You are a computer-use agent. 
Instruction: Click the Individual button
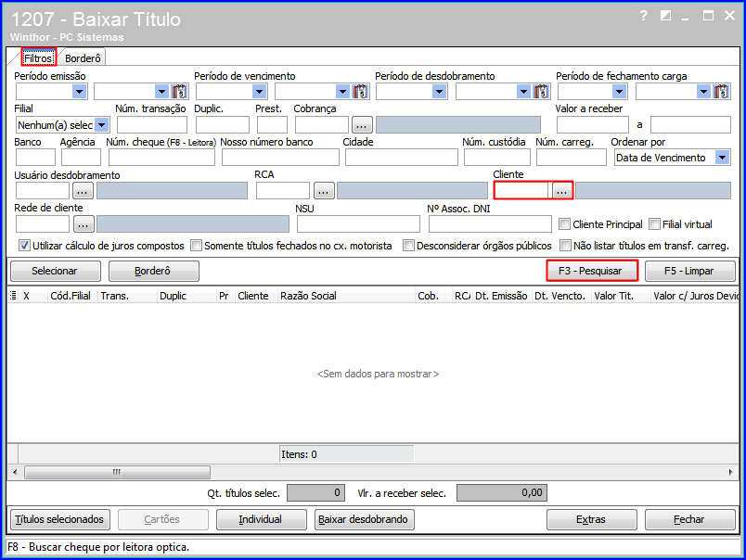point(262,519)
